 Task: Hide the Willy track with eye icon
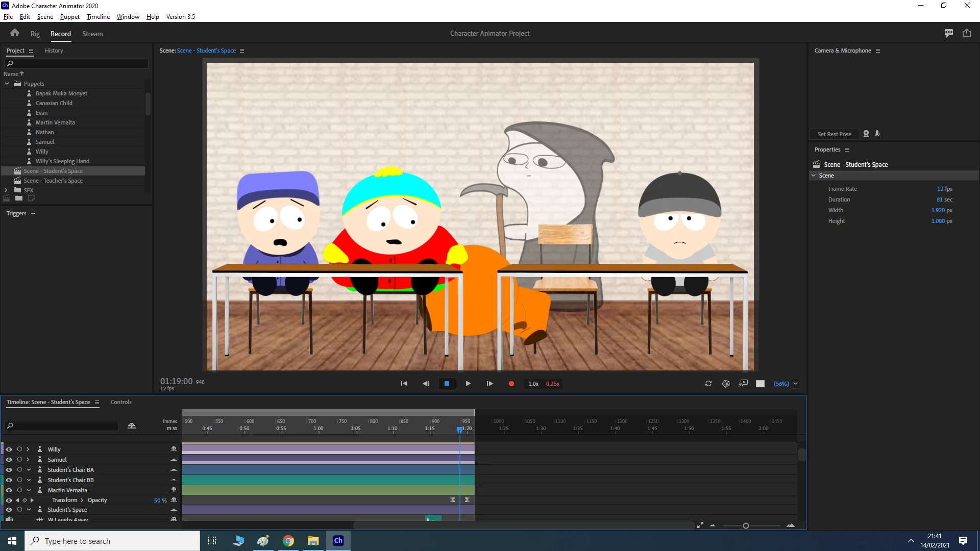[9, 449]
